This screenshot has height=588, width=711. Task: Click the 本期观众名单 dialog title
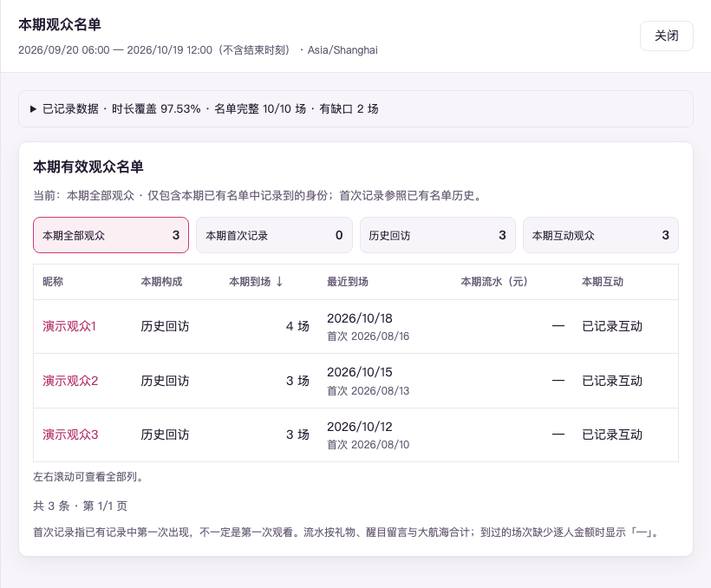point(60,24)
